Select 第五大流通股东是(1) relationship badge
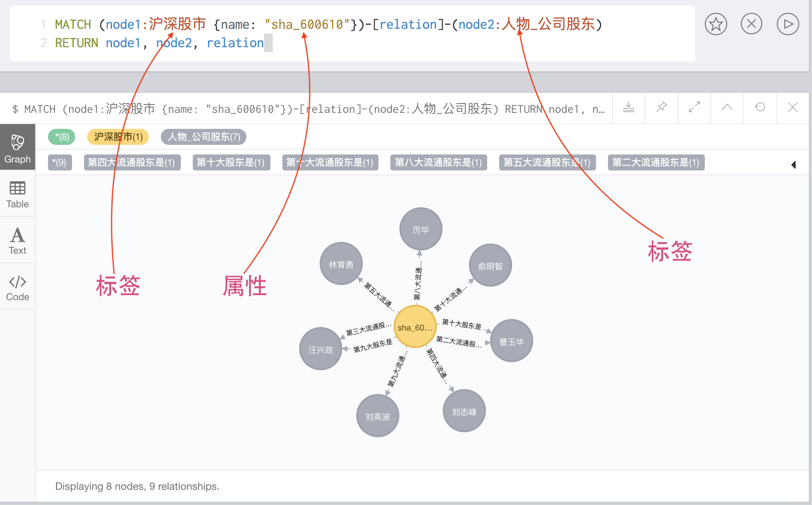Screen dimensions: 812x505 coord(548,162)
